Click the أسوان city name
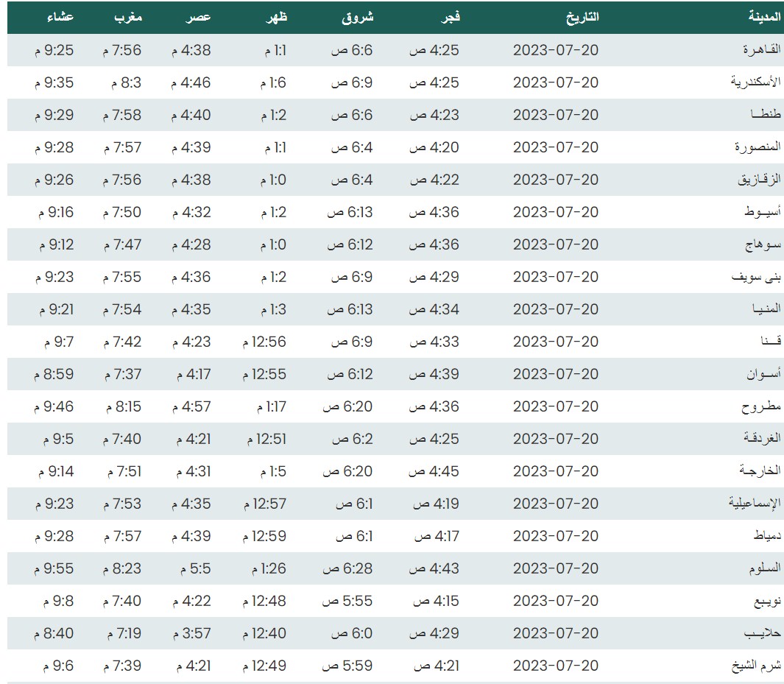Image resolution: width=784 pixels, height=684 pixels. pos(763,374)
